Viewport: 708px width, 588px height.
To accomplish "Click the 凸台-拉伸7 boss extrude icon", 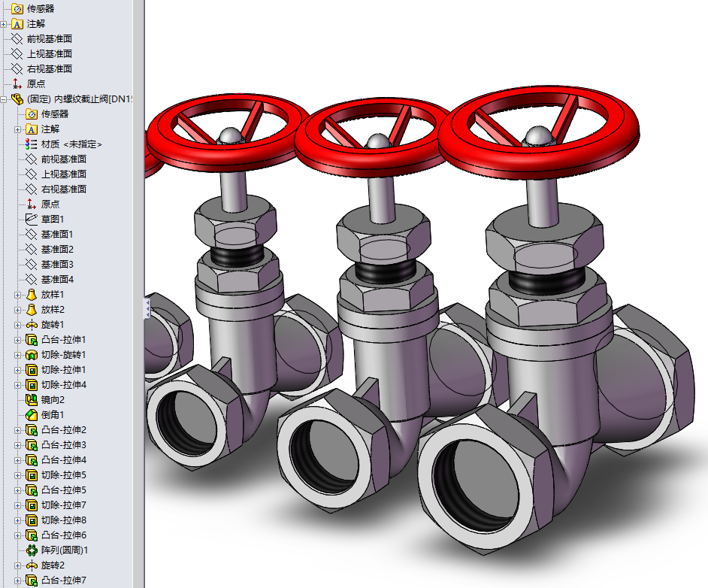I will tap(32, 580).
